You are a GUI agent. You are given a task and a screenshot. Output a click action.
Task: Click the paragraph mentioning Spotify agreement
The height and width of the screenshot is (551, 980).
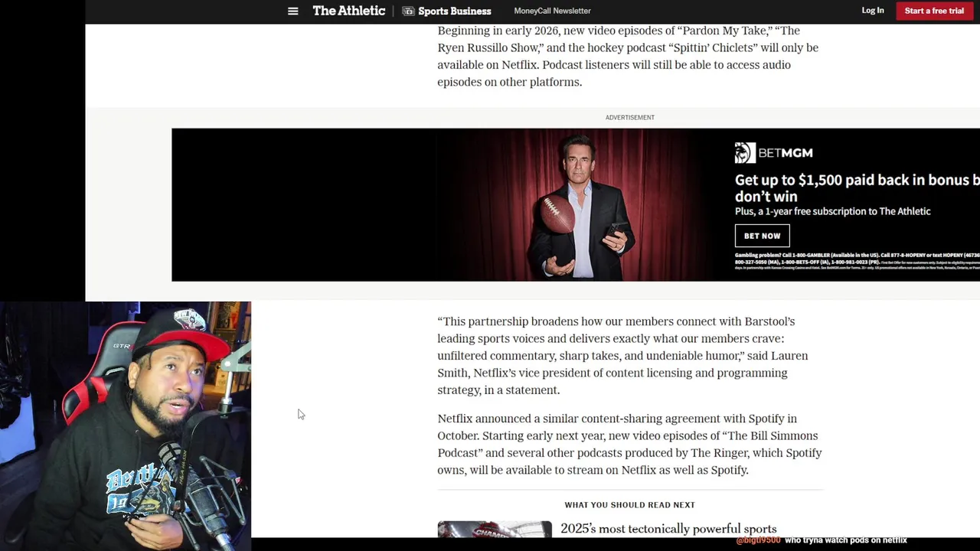pyautogui.click(x=629, y=444)
